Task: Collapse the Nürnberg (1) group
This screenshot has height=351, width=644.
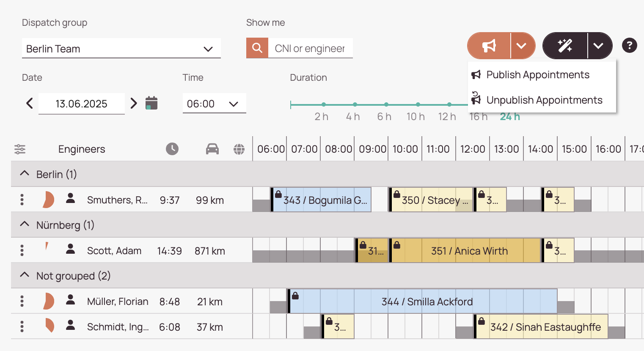Action: pyautogui.click(x=25, y=225)
